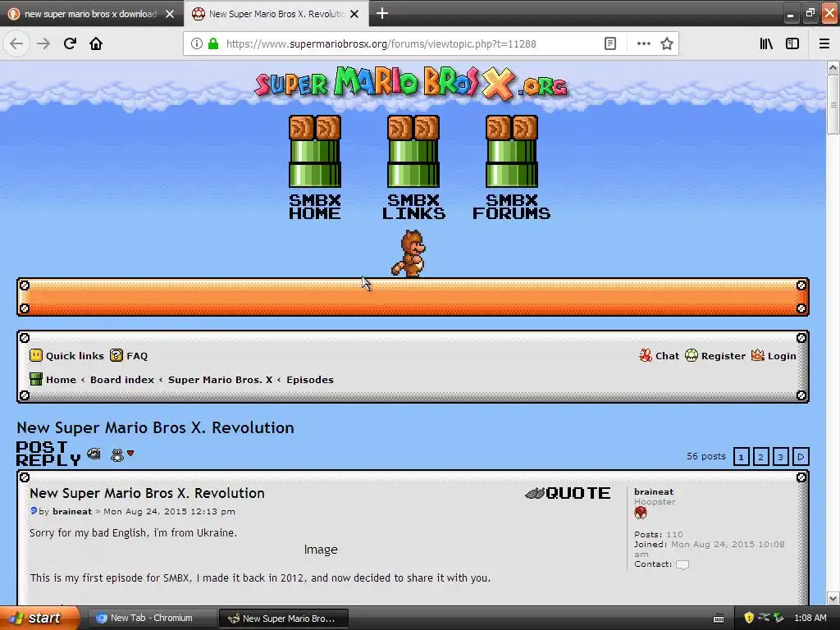
Task: Select the New Super Mario Bro... taskbar button
Action: point(284,619)
